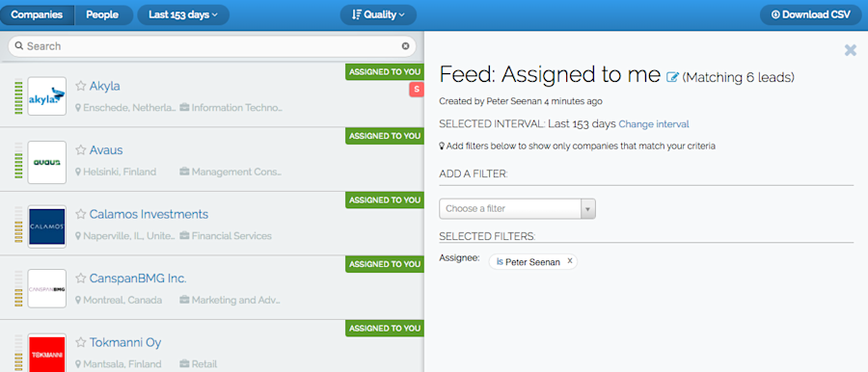The height and width of the screenshot is (372, 868).
Task: Open the Akyla company logo
Action: click(x=46, y=96)
